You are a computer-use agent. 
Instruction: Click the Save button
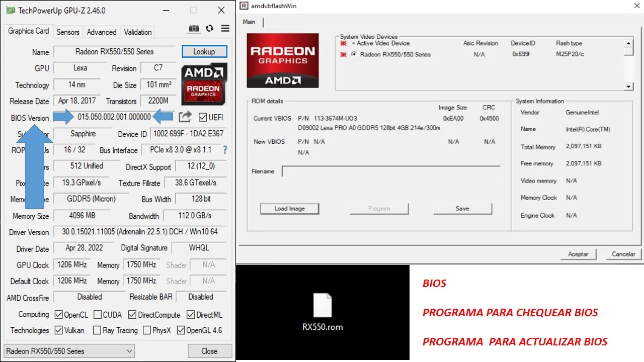[x=463, y=209]
